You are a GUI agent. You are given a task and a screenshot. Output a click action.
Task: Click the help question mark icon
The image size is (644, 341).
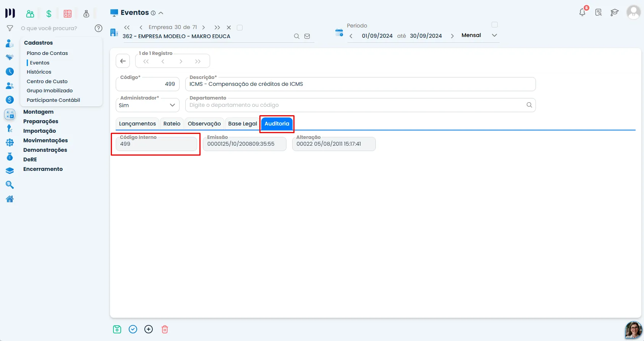[x=99, y=28]
